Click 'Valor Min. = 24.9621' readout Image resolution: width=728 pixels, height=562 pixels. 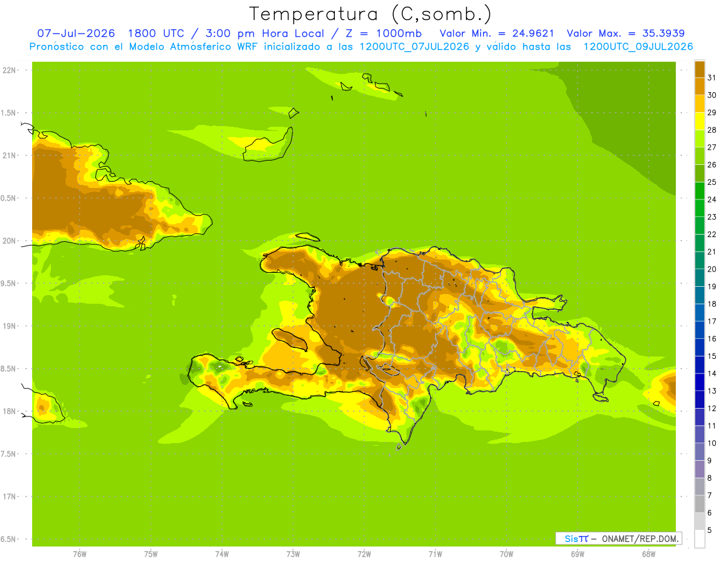click(496, 33)
